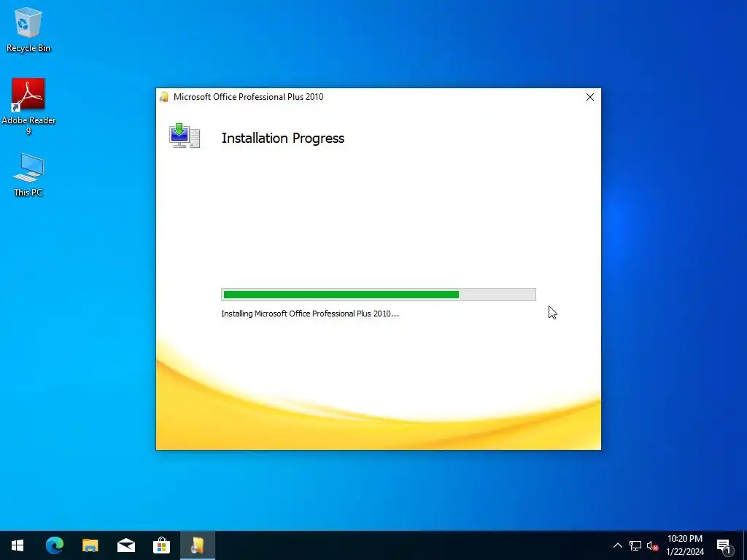747x560 pixels.
Task: Click the 1/22/2024 date in the tray
Action: [x=684, y=552]
